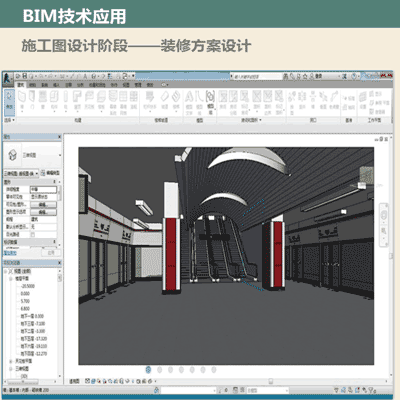Select the Door tool in ribbon
This screenshot has height=400, width=400.
[32, 99]
